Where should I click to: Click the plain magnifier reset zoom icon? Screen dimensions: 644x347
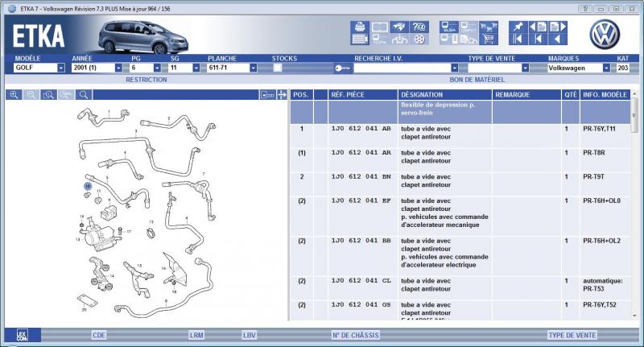84,95
